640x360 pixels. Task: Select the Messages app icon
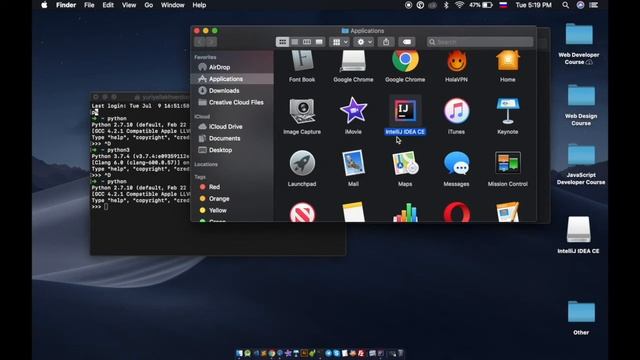click(x=456, y=163)
